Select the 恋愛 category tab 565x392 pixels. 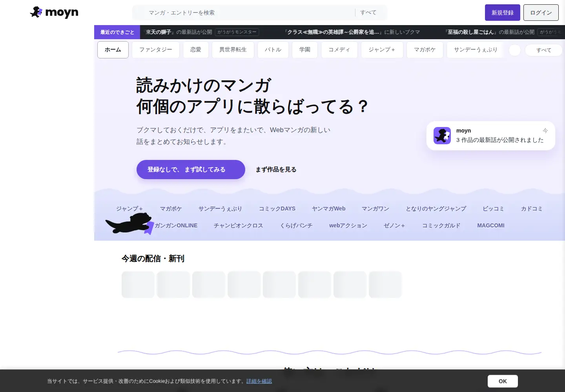pos(196,50)
